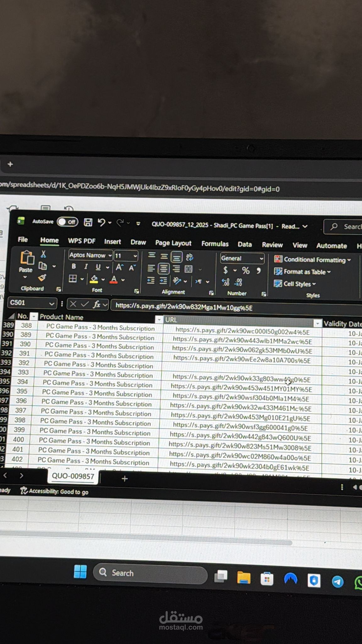
Task: Click the Increase Indent icon
Action: click(163, 281)
